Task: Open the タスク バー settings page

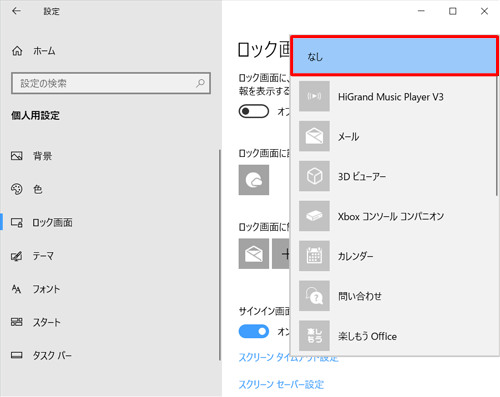Action: click(x=52, y=355)
